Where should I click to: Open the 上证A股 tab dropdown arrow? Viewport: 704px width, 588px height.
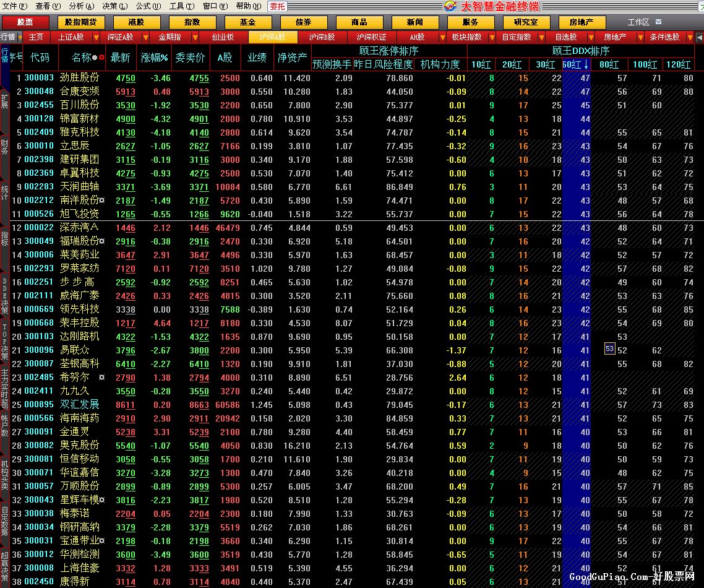pos(96,37)
